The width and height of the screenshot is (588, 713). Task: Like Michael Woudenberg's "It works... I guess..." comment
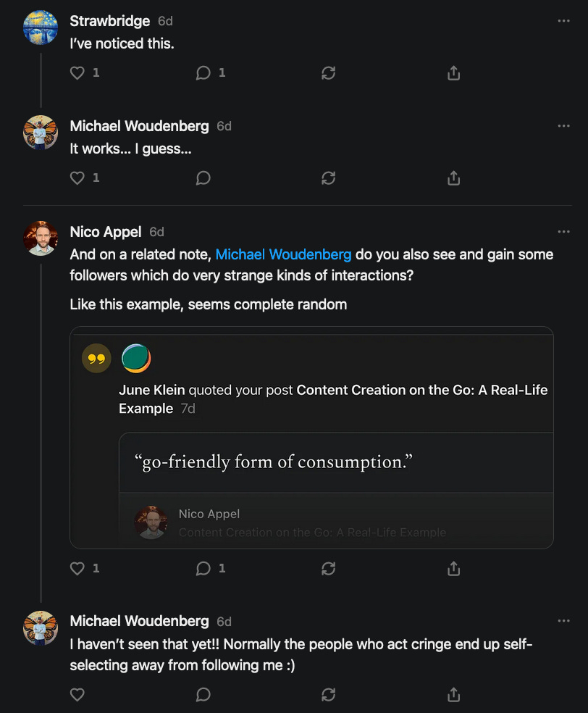(77, 178)
